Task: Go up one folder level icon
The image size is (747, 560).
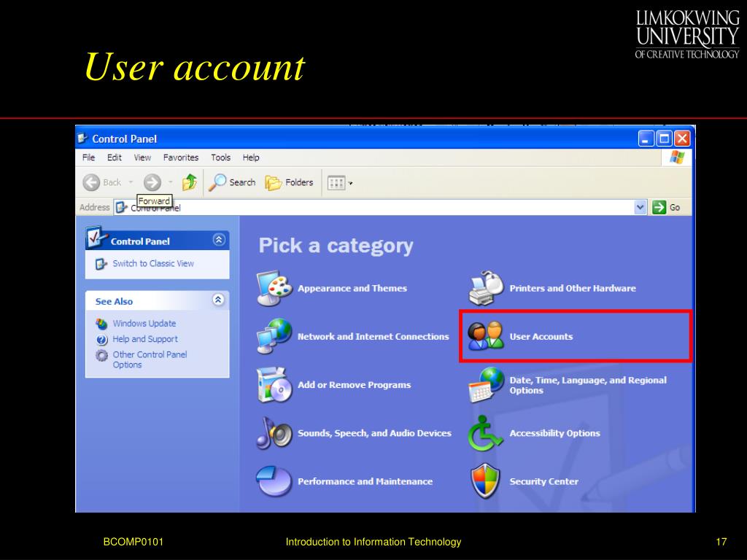Action: point(190,182)
